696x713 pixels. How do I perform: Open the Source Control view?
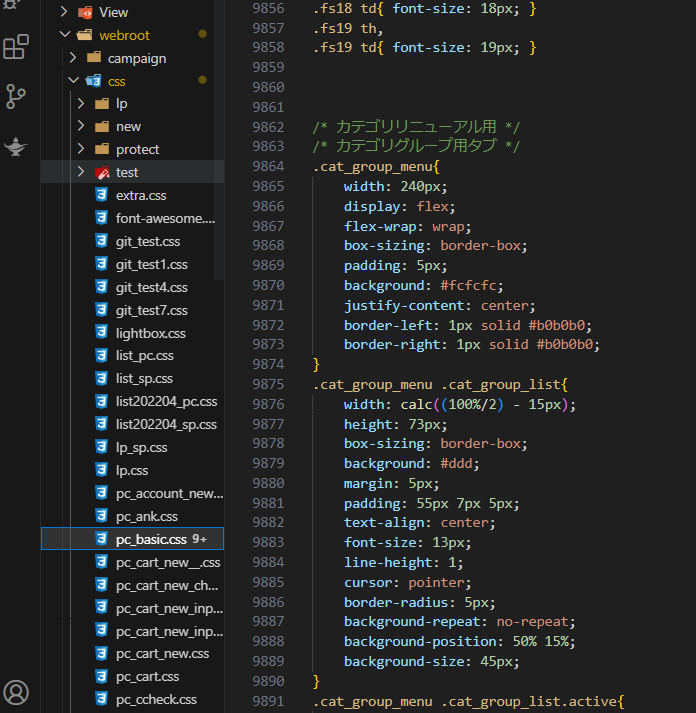16,96
